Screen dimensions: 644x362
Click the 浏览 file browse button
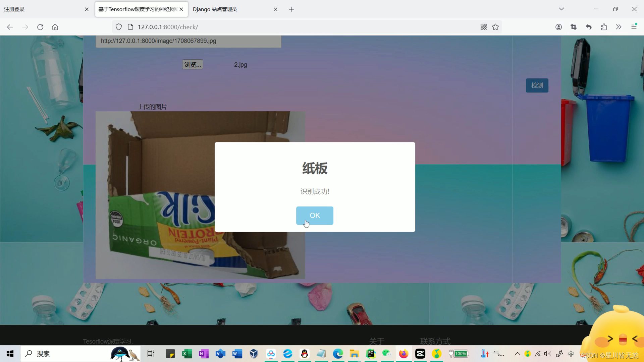click(193, 64)
